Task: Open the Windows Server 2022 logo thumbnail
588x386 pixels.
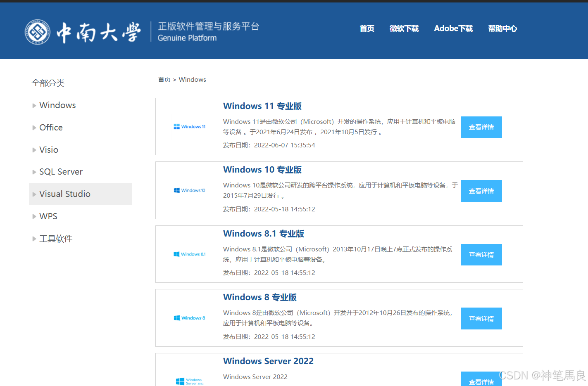Action: [190, 381]
